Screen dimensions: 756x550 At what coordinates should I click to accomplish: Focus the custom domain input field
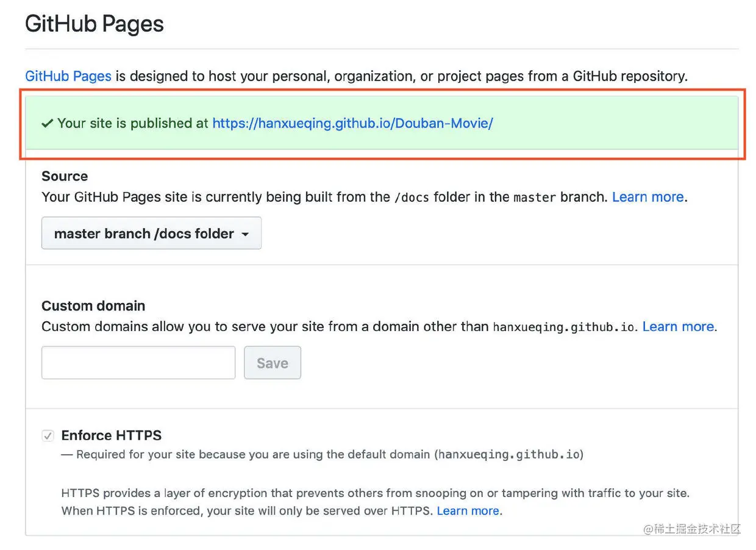(138, 363)
